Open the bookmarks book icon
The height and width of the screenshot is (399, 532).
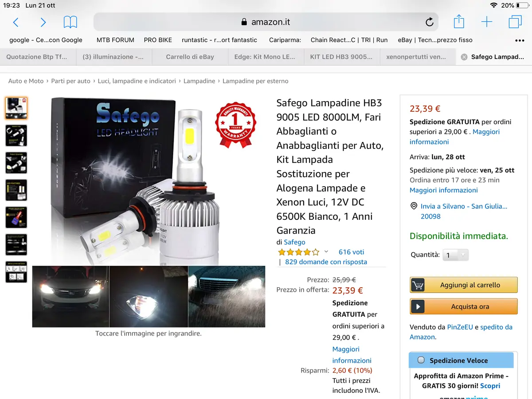[x=70, y=22]
